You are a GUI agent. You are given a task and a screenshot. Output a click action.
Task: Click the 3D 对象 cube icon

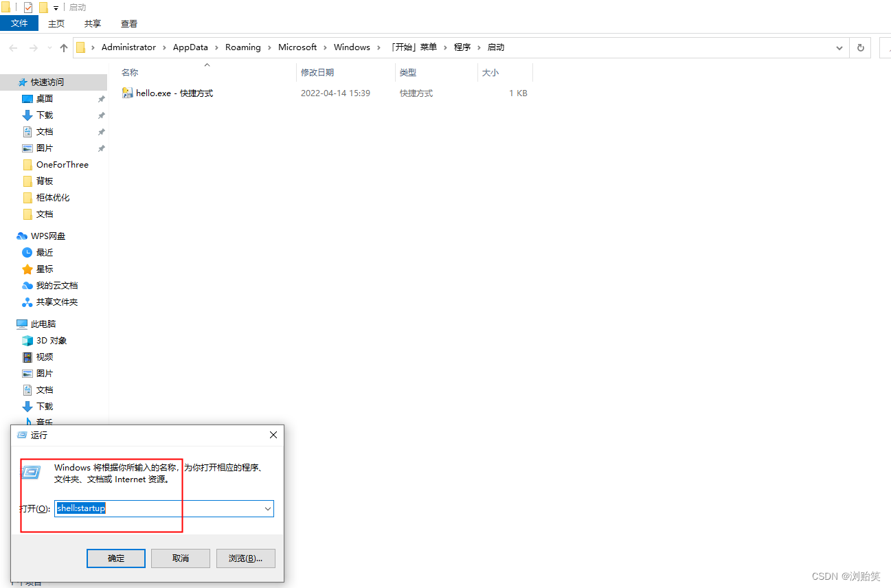(27, 341)
